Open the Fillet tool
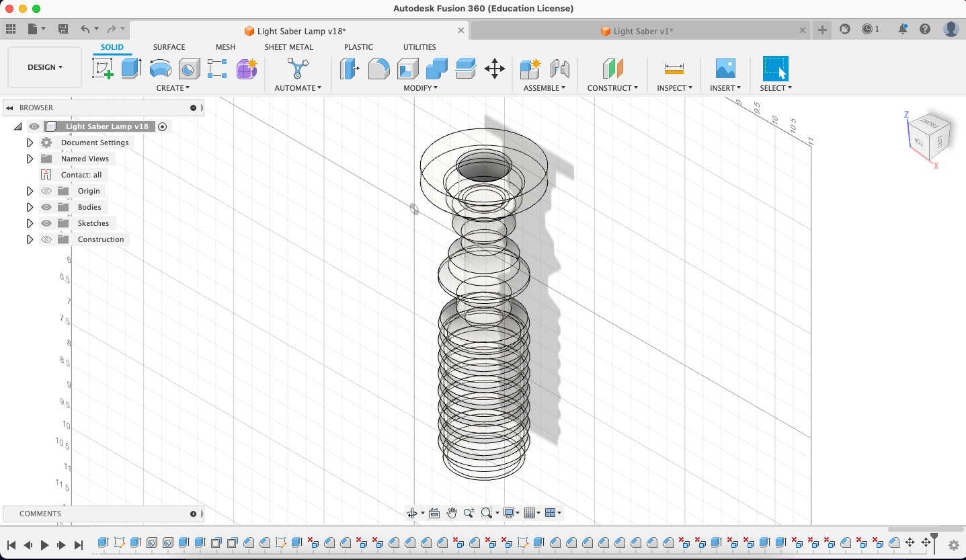Screen dimensions: 966x560 (x=378, y=68)
